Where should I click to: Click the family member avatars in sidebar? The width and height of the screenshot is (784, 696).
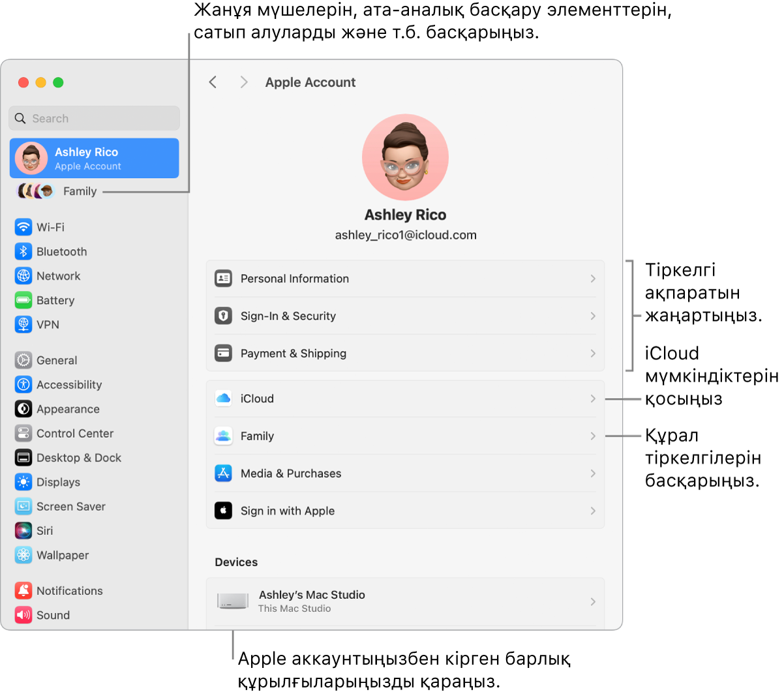(36, 191)
